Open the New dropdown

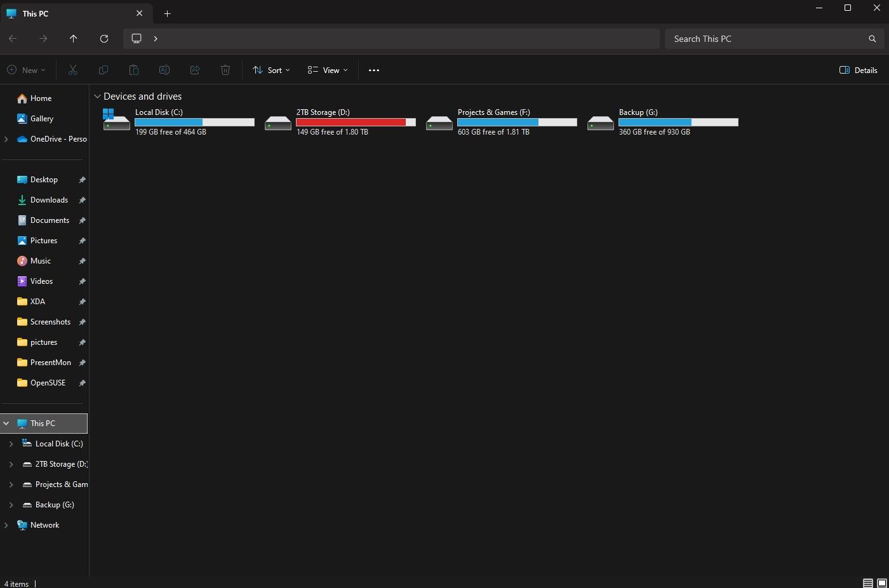tap(26, 70)
